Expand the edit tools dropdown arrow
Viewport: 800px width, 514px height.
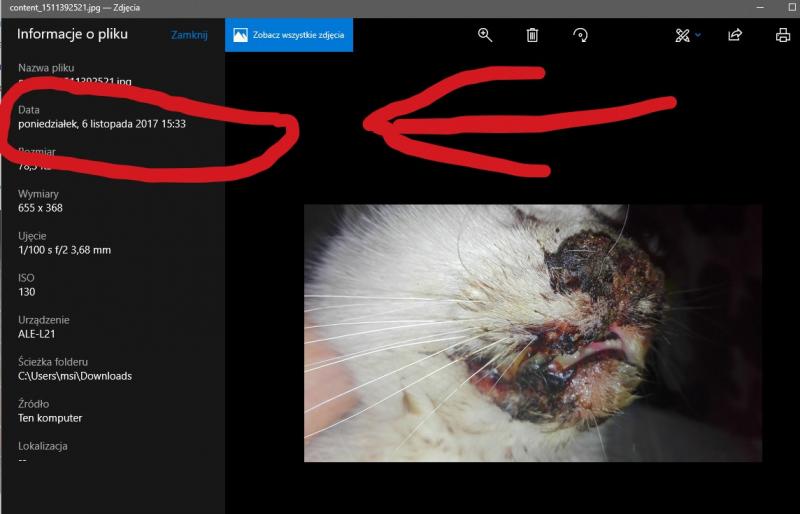pyautogui.click(x=698, y=35)
